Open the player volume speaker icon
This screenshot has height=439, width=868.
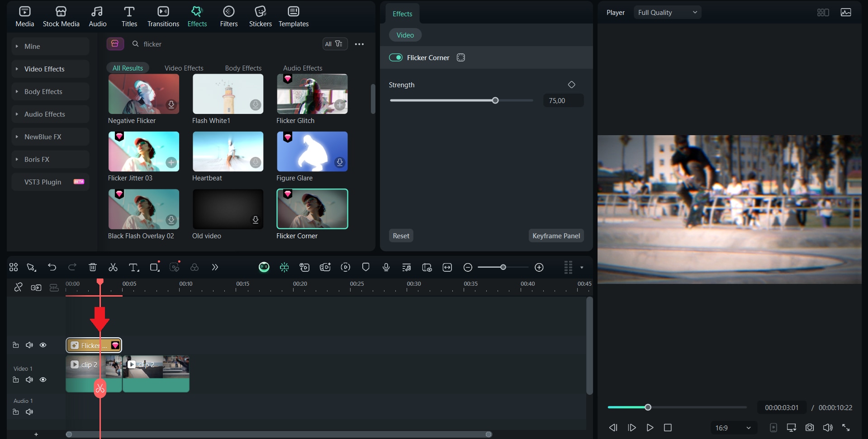[828, 428]
